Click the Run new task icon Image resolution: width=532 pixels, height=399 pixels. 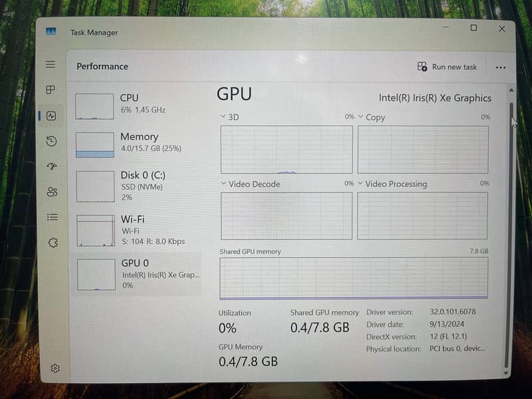[422, 66]
